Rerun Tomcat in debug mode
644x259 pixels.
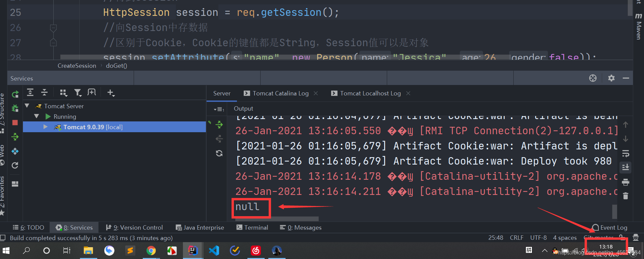pos(15,108)
